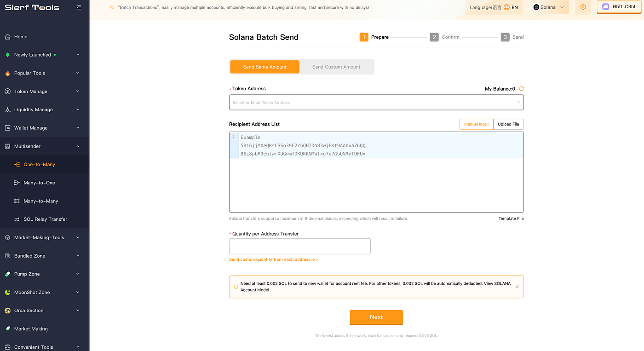This screenshot has width=644, height=351.
Task: Click step 3 Send indicator
Action: (512, 37)
